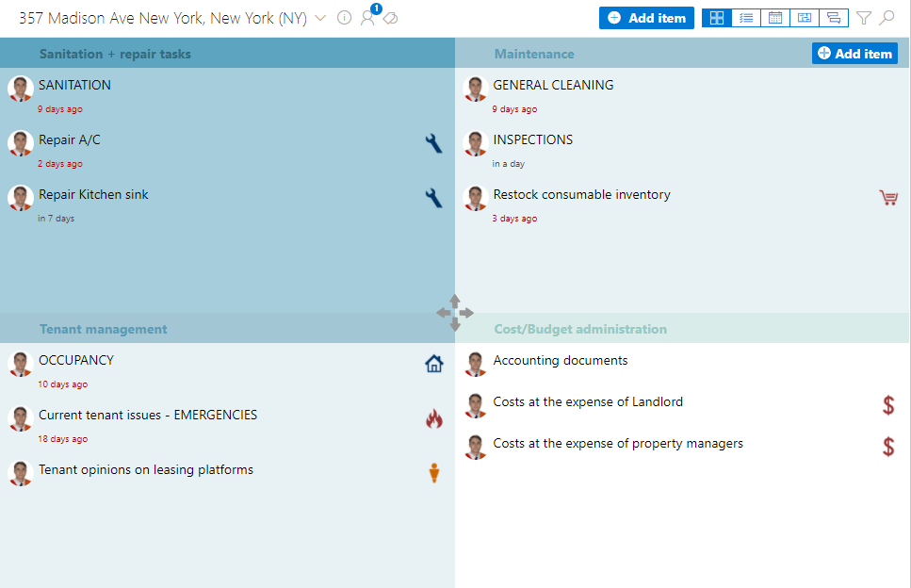This screenshot has height=588, width=911.
Task: Select the Tenant management quadrant header
Action: coord(104,329)
